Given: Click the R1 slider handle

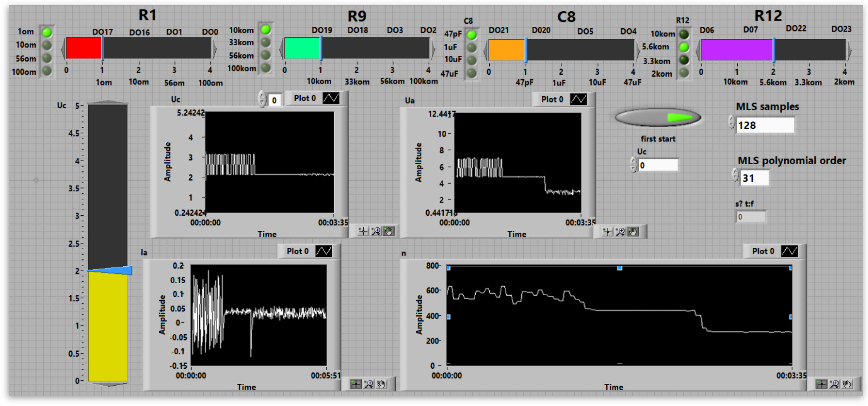Looking at the screenshot, I should pyautogui.click(x=102, y=48).
